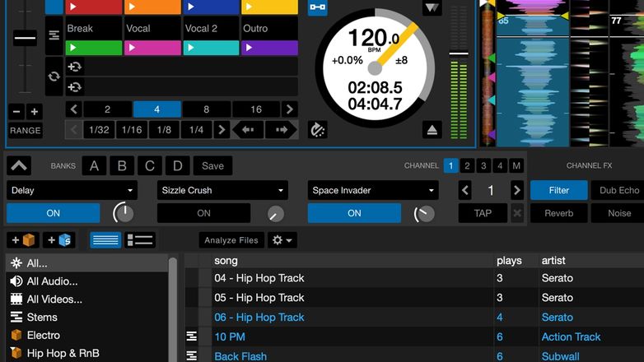Toggle the Sizzle Crush ON button
This screenshot has height=362, width=644.
pyautogui.click(x=203, y=213)
